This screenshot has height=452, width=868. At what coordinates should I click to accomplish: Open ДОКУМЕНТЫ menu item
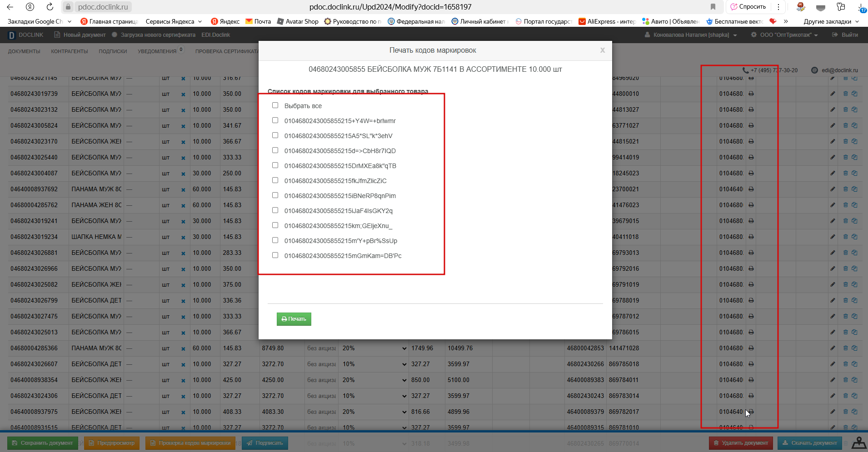[24, 51]
